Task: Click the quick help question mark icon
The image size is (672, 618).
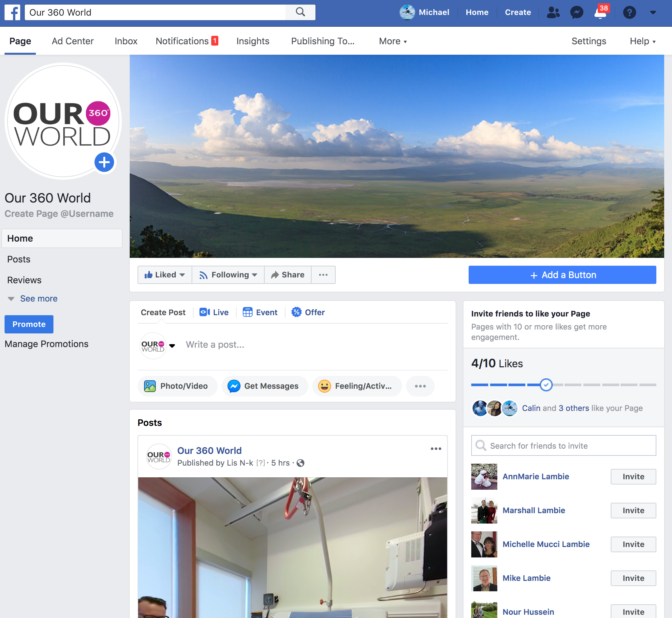Action: (629, 12)
